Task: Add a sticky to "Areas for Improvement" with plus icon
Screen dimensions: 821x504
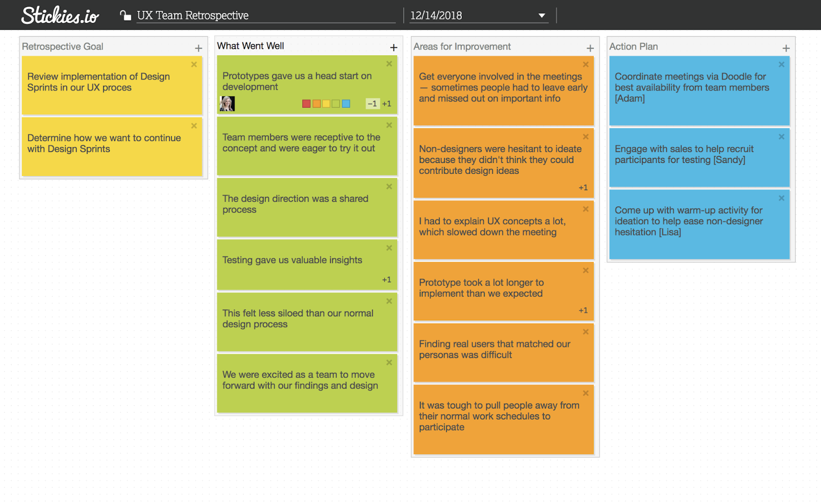Action: click(589, 48)
